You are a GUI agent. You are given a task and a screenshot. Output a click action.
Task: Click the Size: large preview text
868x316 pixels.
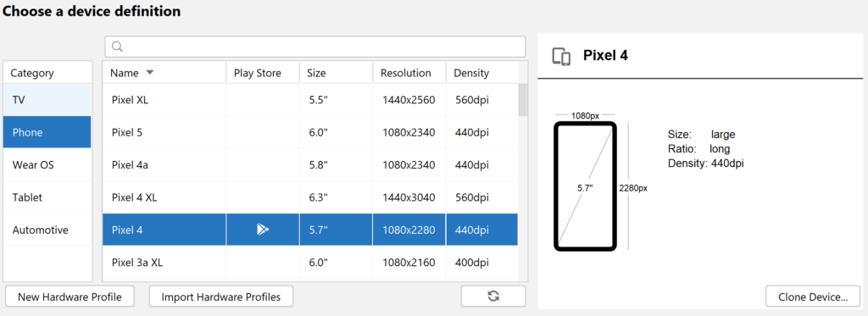click(x=701, y=135)
